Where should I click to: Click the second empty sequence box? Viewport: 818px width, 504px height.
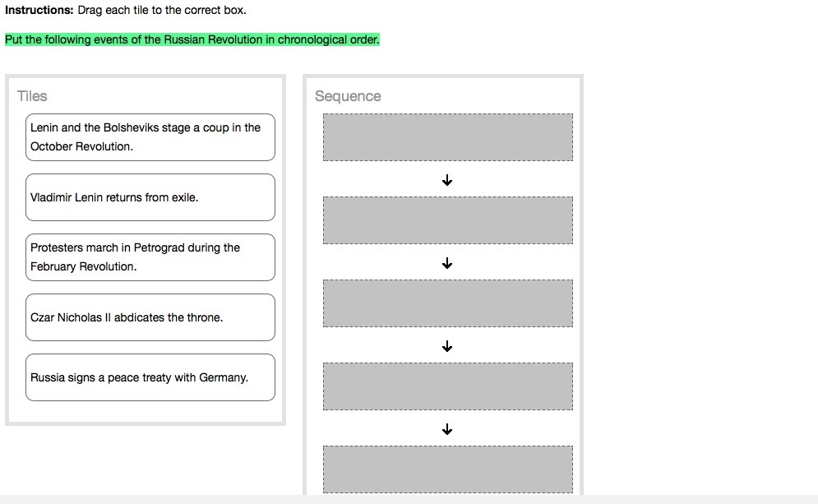447,220
